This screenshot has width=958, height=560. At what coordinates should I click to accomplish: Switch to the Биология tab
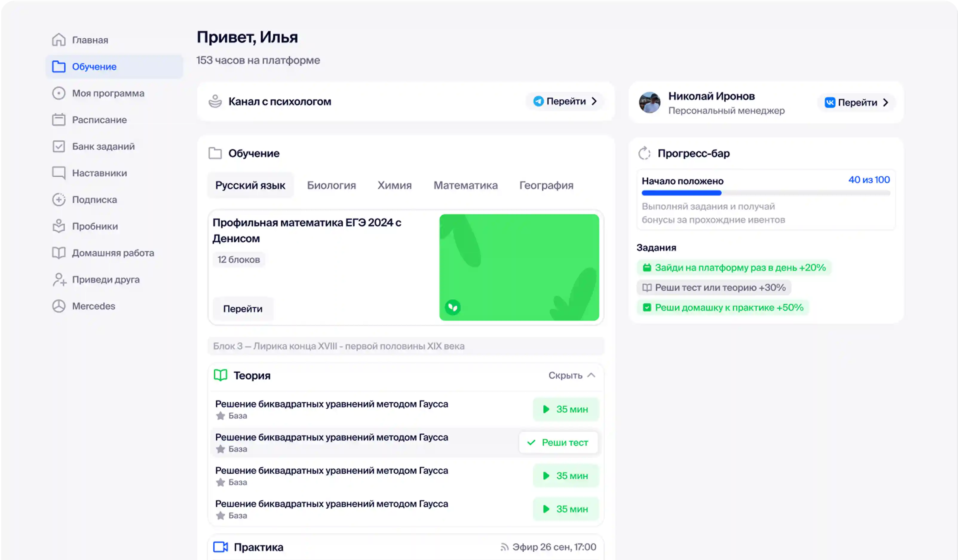[331, 185]
